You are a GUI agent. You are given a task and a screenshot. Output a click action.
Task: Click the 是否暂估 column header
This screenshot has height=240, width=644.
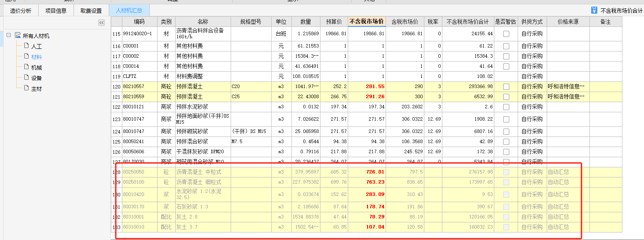click(x=506, y=22)
